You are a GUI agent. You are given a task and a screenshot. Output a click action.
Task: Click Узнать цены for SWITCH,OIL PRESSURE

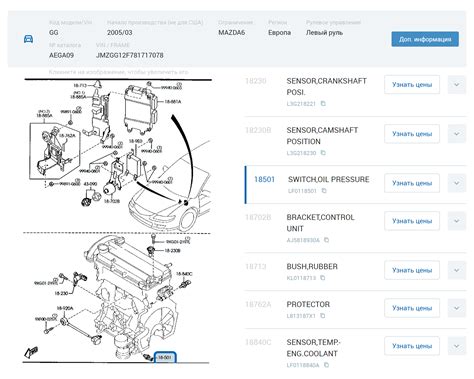pos(412,183)
